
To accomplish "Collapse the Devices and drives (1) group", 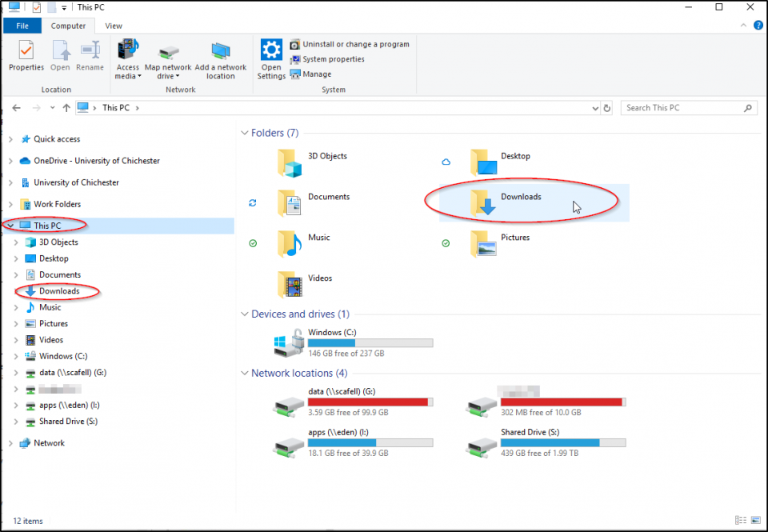I will pos(245,314).
